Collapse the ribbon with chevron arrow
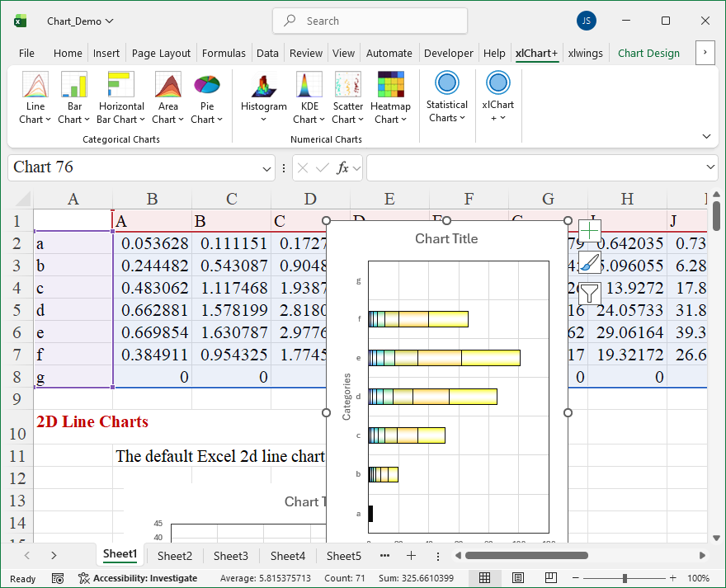The image size is (726, 588). [x=706, y=136]
